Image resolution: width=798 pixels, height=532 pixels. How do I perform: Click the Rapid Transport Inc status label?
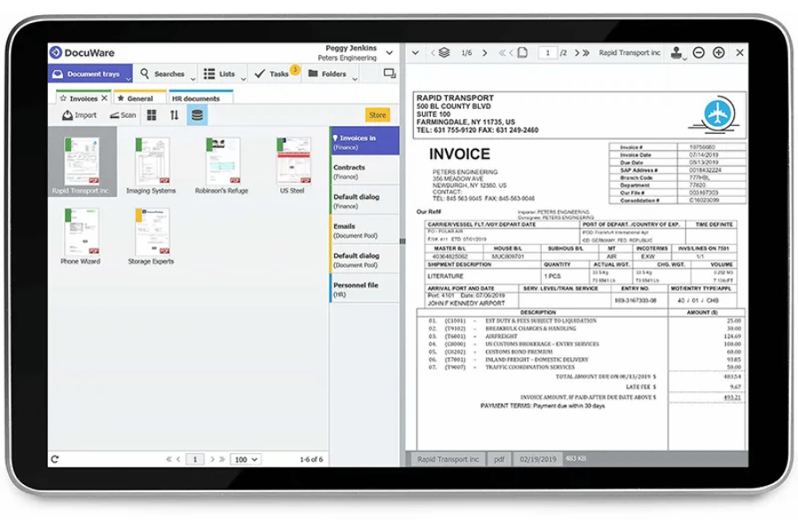[448, 459]
